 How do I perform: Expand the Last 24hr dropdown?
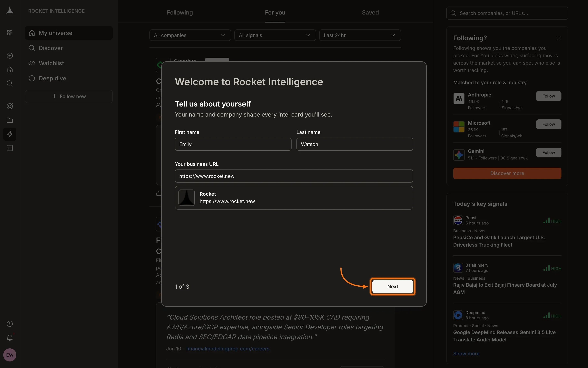(x=360, y=35)
